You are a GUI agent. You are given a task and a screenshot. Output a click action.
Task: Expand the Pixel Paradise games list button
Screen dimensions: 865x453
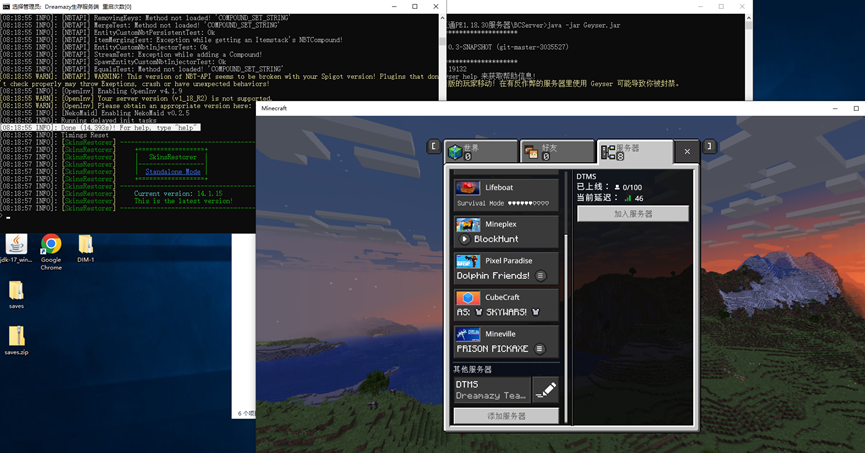541,276
